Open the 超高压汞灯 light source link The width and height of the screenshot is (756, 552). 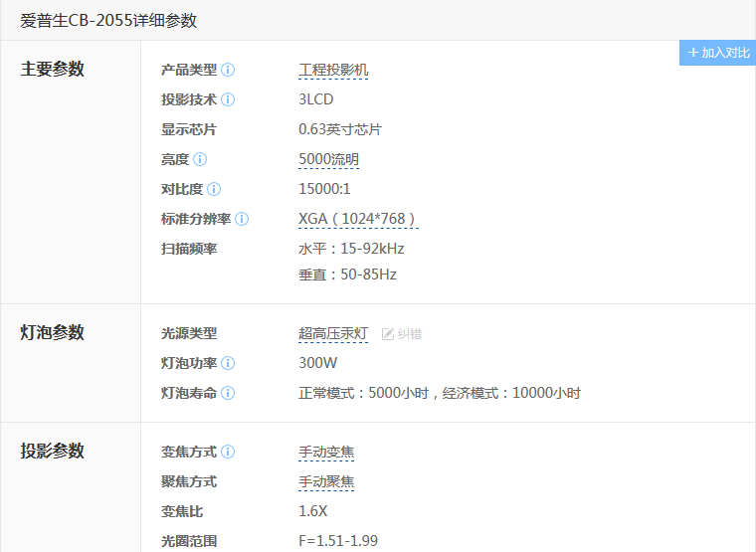(x=333, y=333)
